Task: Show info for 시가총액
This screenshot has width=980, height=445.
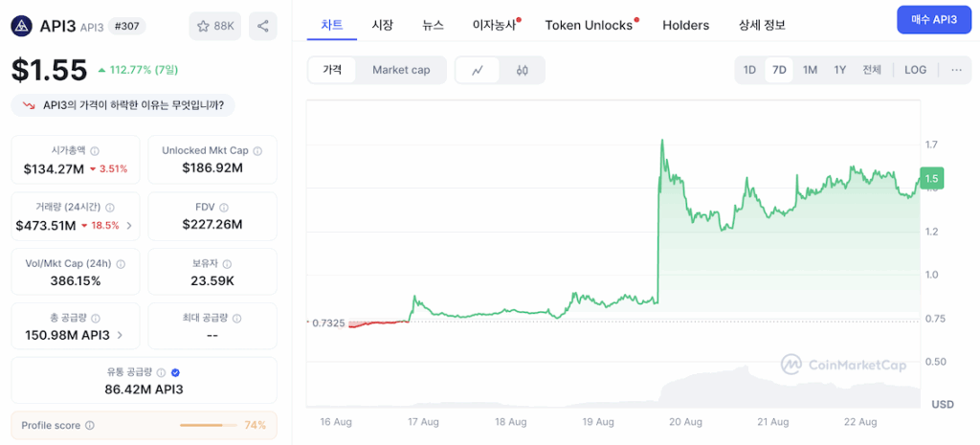Action: pos(95,151)
